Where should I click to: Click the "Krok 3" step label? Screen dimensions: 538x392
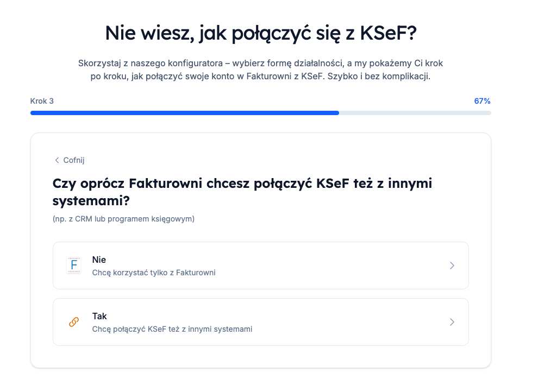click(x=42, y=101)
